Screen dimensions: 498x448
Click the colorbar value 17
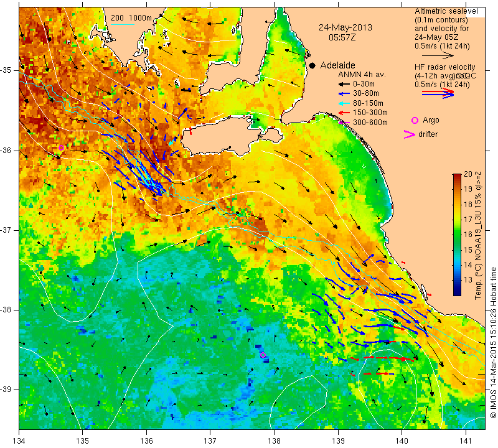(x=468, y=220)
